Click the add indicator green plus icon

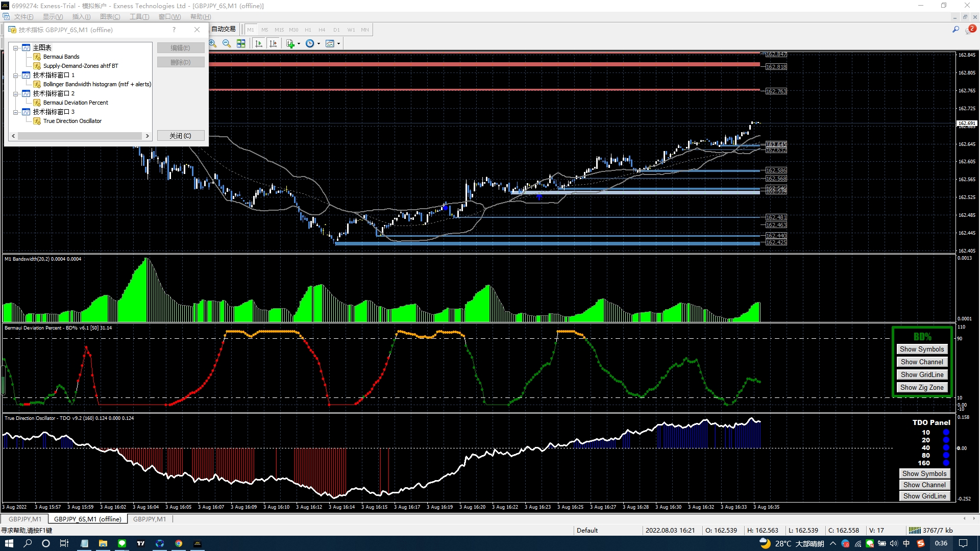[x=290, y=44]
